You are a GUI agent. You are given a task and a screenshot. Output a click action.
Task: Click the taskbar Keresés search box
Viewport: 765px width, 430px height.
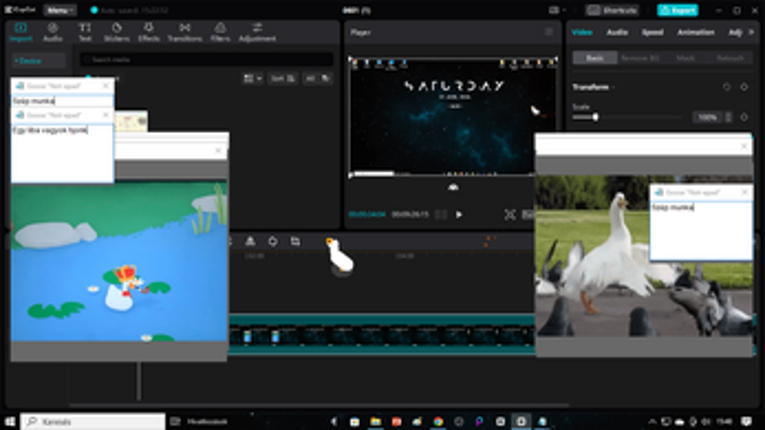tap(93, 421)
